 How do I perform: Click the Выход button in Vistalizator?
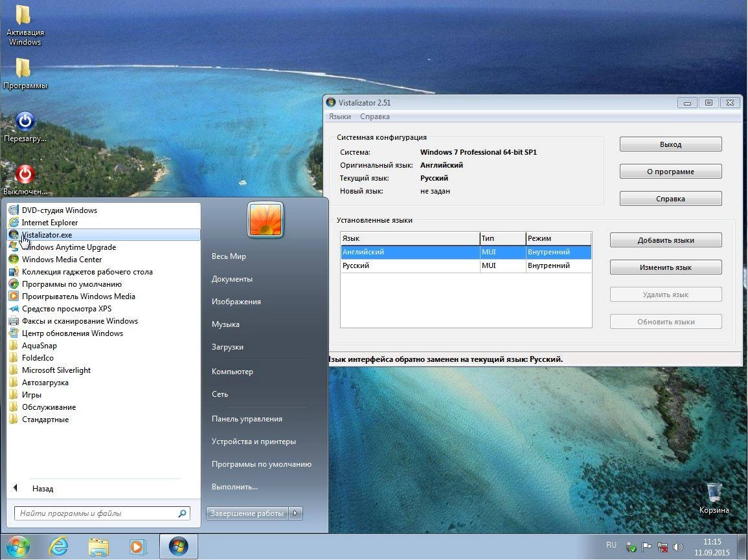(671, 144)
